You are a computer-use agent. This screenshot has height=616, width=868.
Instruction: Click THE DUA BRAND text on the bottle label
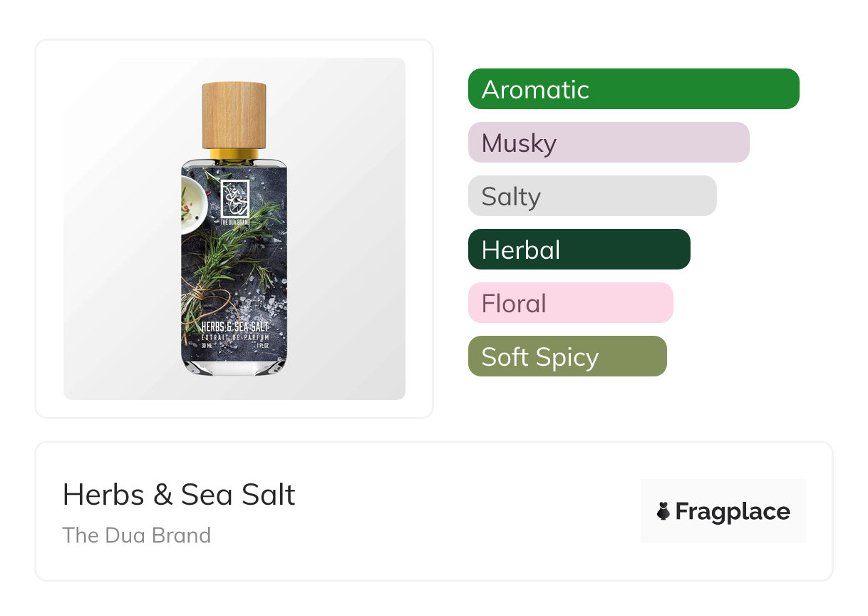click(x=234, y=222)
